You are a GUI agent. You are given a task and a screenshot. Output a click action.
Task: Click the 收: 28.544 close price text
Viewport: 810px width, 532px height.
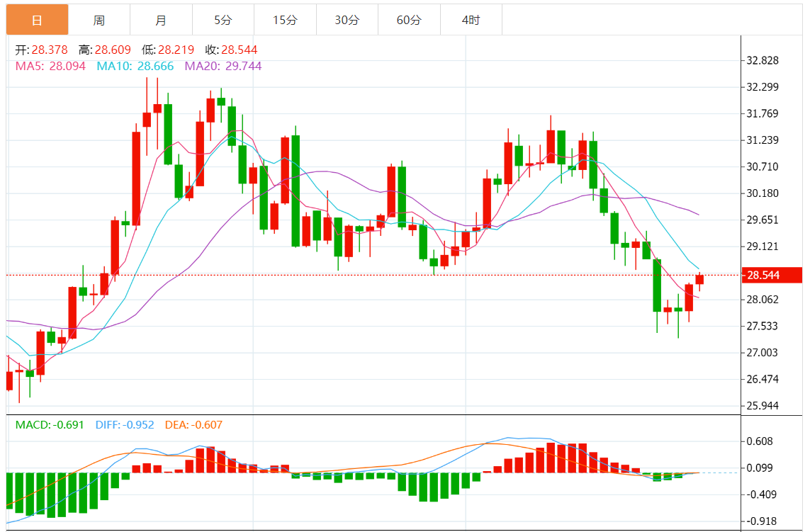click(x=232, y=50)
